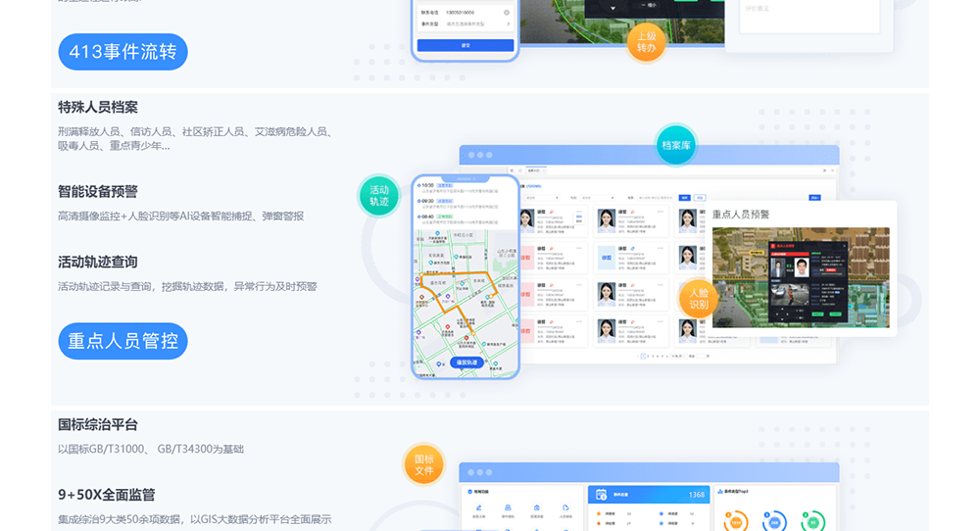Select the 09:30 track entry on the phone
The image size is (980, 531).
click(x=459, y=205)
